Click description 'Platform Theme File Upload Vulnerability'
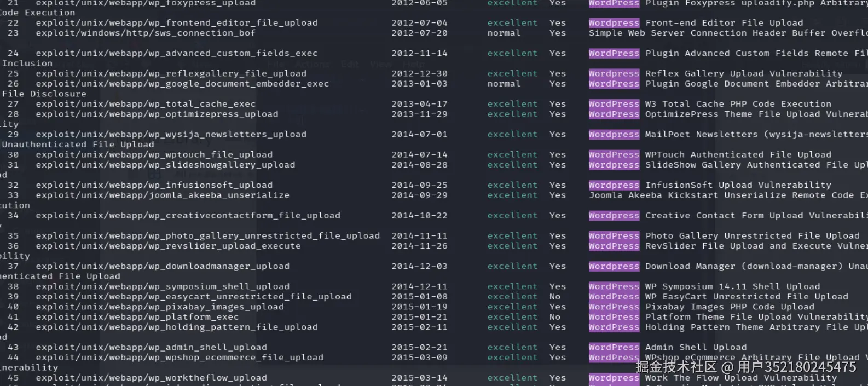868x386 pixels. tap(756, 316)
